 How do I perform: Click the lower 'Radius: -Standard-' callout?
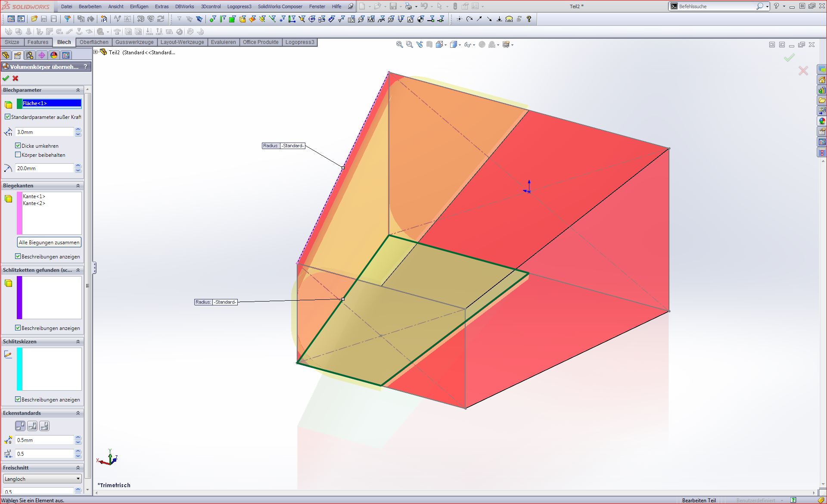tap(216, 302)
